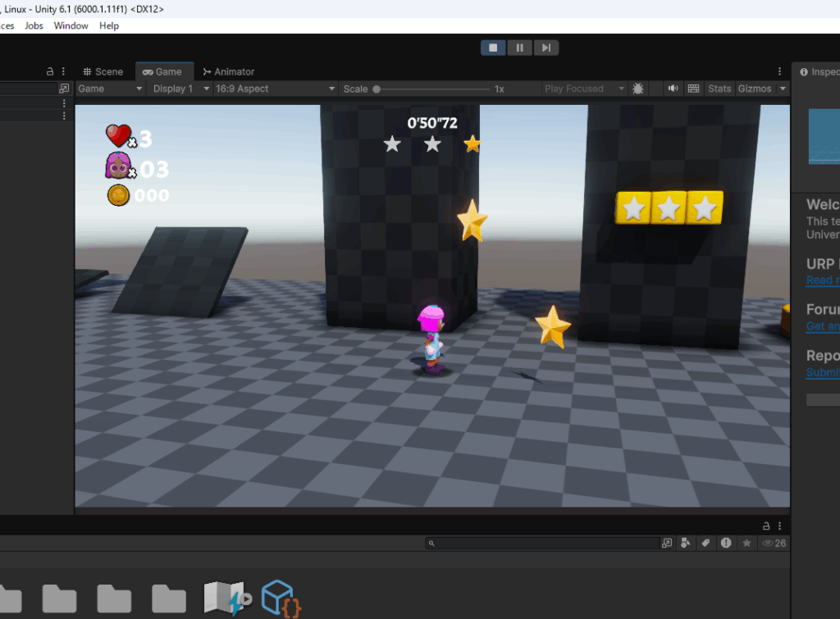Click the heart lives icon in game HUD
This screenshot has width=840, height=619.
pyautogui.click(x=118, y=135)
